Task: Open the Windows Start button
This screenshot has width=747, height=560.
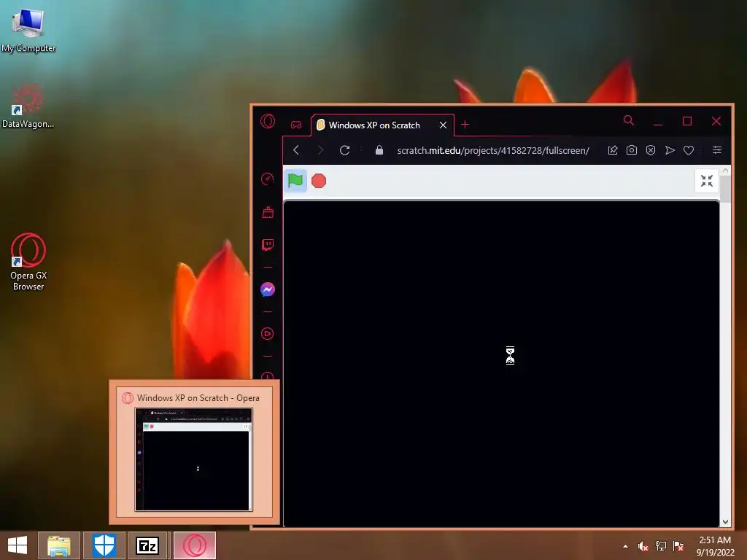Action: point(18,545)
